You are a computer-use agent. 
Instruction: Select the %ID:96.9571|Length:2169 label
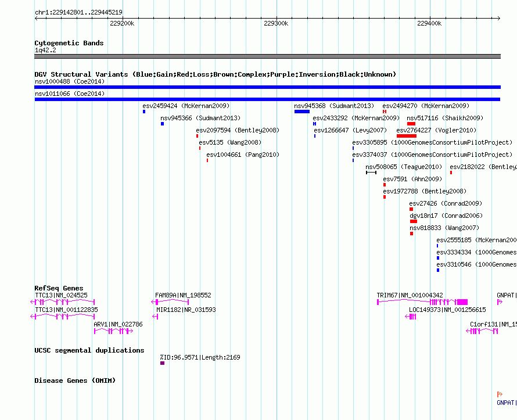click(x=200, y=357)
